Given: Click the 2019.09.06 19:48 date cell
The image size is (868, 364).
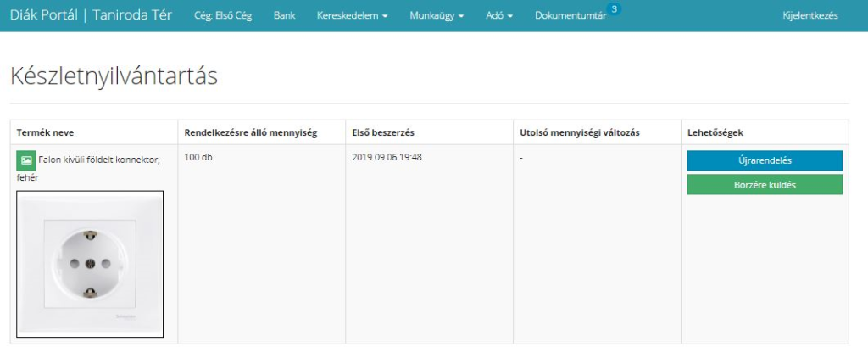Looking at the screenshot, I should (x=387, y=158).
